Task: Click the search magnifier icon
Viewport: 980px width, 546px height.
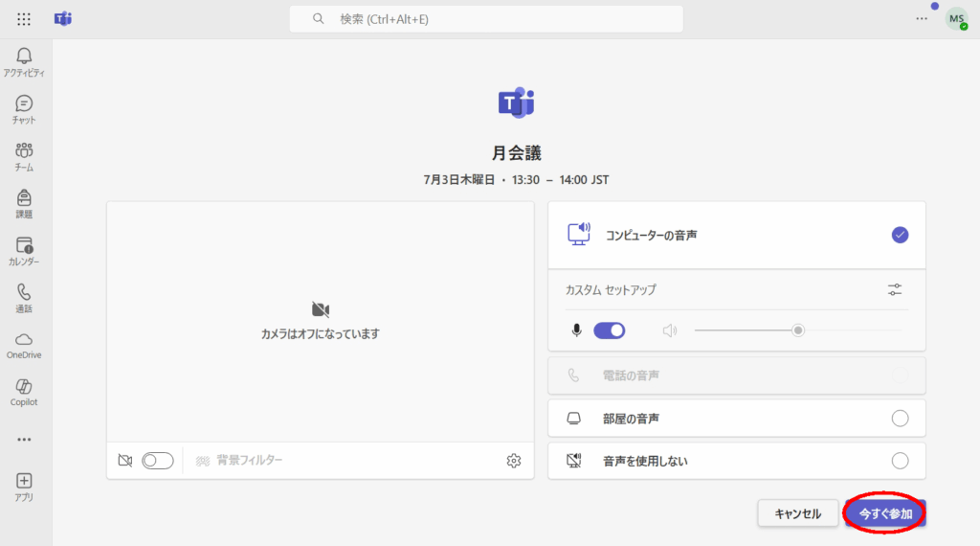Action: (x=318, y=19)
